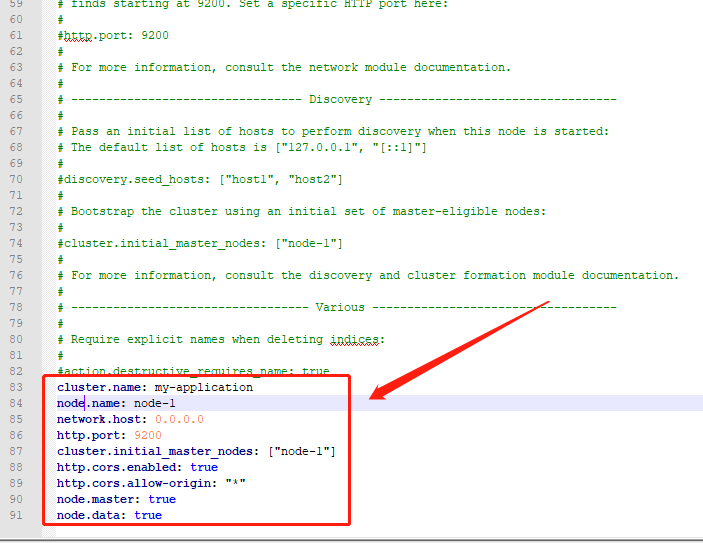Click the 'network.host: 0.0.0.0' line
The width and height of the screenshot is (703, 543).
(x=130, y=420)
